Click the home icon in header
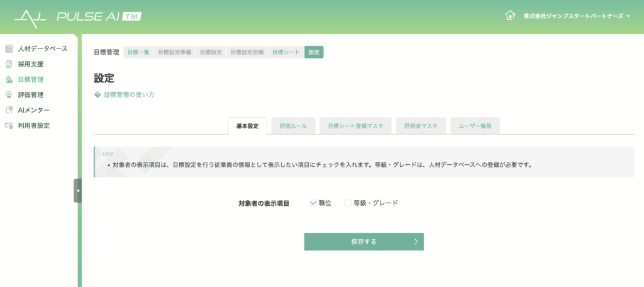 [x=510, y=15]
